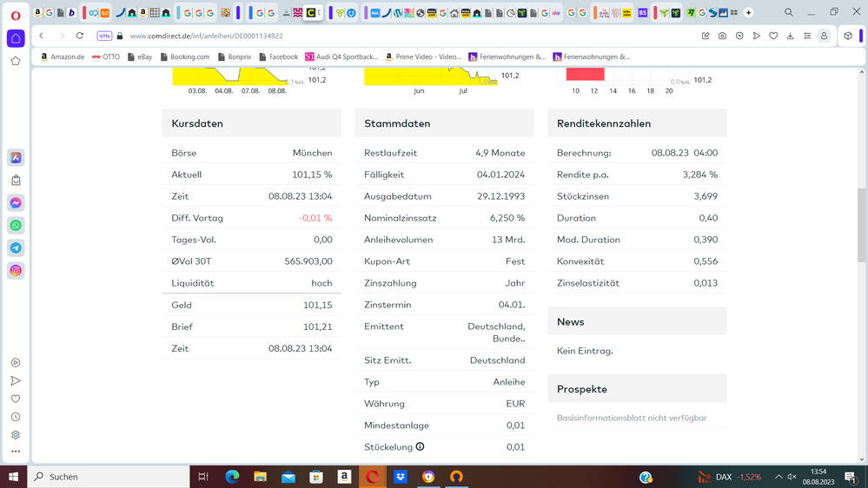Screen dimensions: 868x488
Task: Add page to bookmarks with heart icon
Action: click(x=773, y=36)
